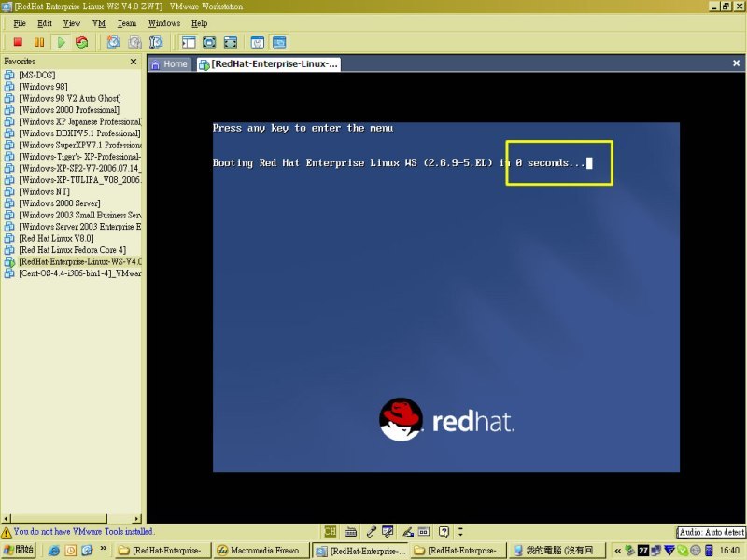
Task: Suspend the VM with pause icon
Action: pos(39,42)
